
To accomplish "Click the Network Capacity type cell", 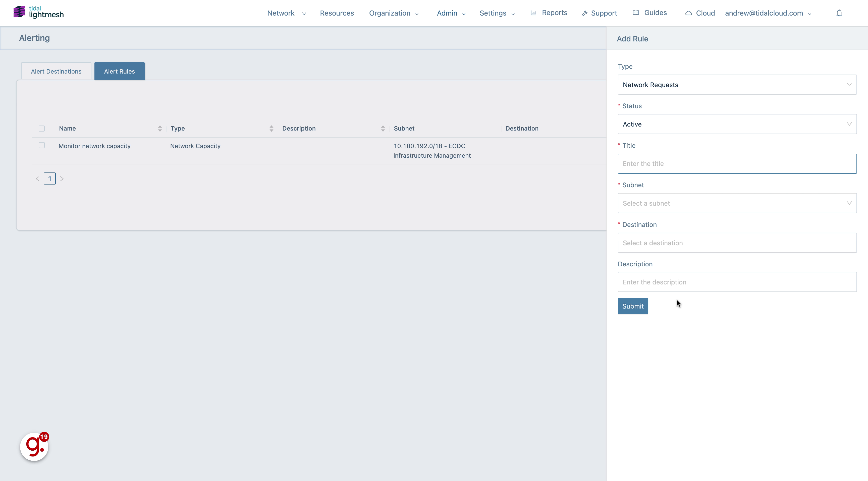I will 195,146.
